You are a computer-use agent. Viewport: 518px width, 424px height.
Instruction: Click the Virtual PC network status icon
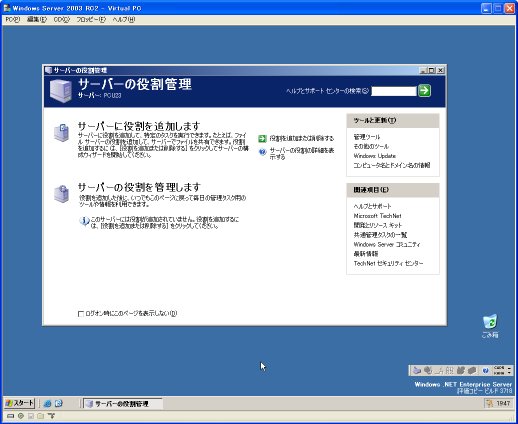[x=51, y=416]
